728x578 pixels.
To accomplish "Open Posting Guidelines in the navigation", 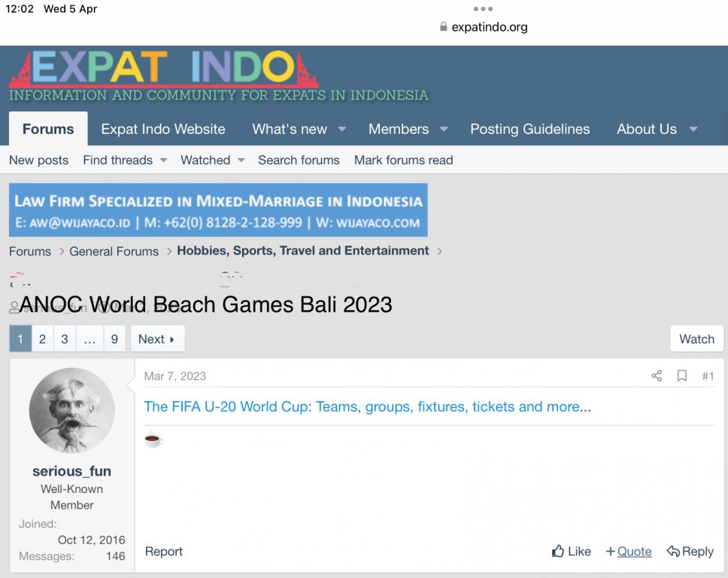I will (x=529, y=129).
